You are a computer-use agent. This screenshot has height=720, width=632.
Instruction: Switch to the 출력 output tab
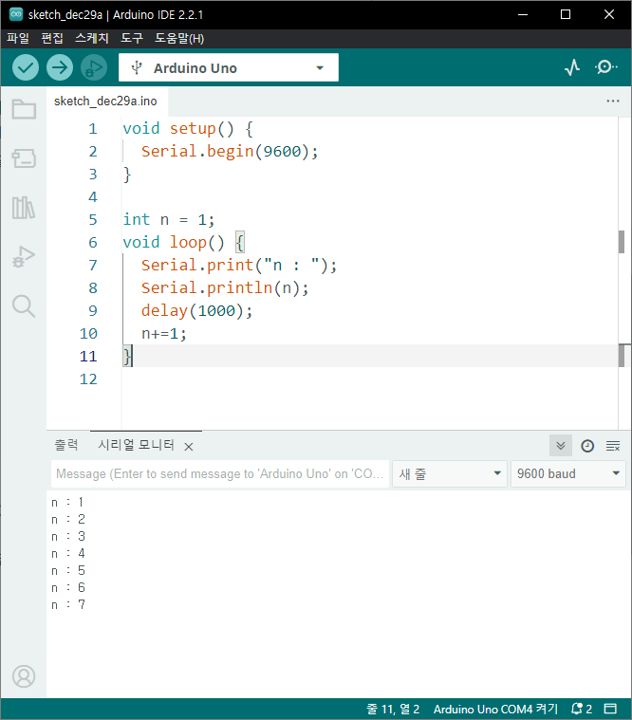click(66, 445)
